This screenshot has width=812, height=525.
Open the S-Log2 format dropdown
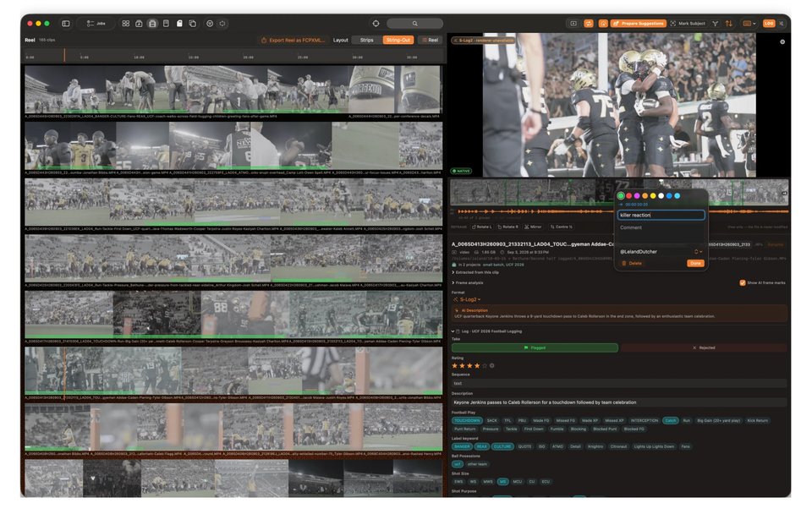click(x=468, y=299)
